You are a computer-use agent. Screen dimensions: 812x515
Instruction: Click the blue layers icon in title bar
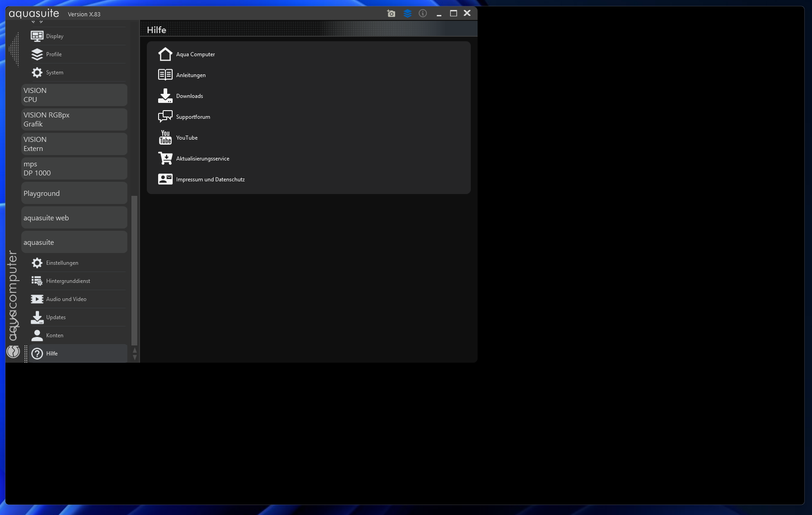(407, 14)
